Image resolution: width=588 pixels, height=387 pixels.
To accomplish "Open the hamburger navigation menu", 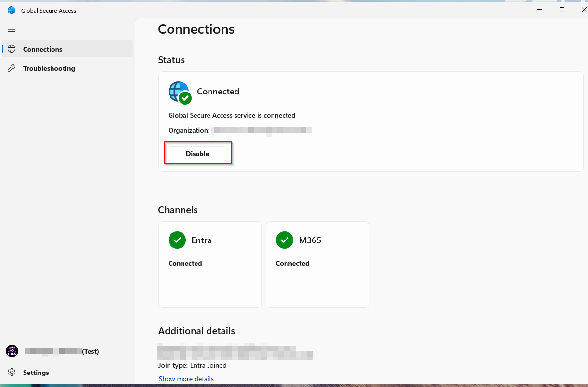I will [x=12, y=29].
